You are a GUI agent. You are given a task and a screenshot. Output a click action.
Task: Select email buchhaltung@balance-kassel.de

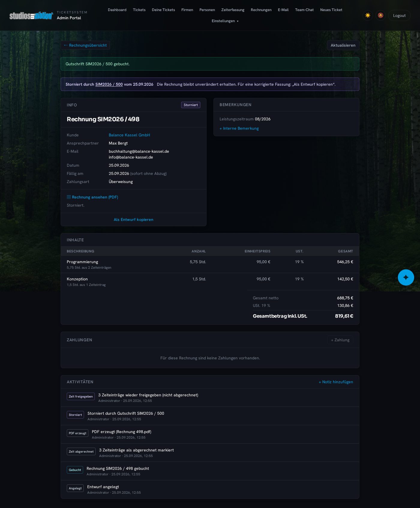[x=139, y=151]
